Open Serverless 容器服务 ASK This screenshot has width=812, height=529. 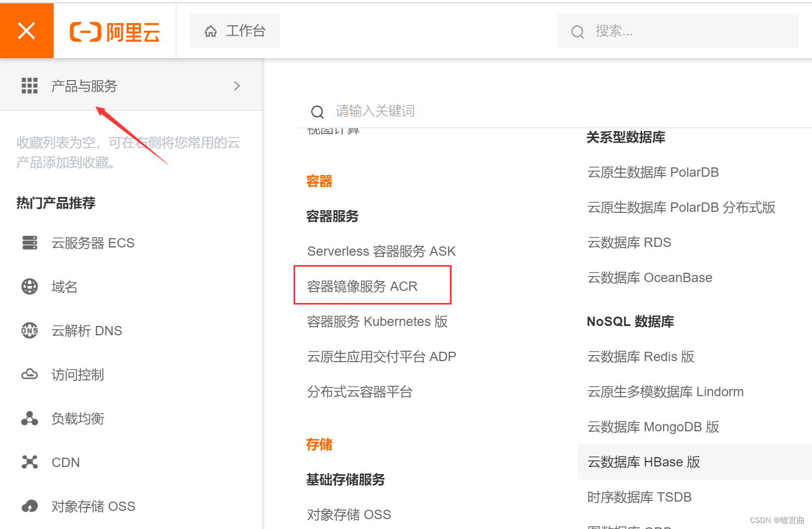pos(381,251)
